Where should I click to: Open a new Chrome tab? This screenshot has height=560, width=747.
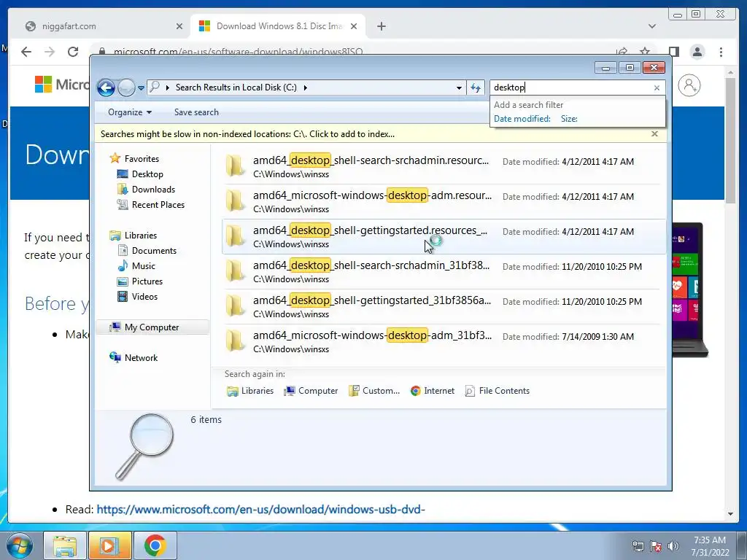381,27
